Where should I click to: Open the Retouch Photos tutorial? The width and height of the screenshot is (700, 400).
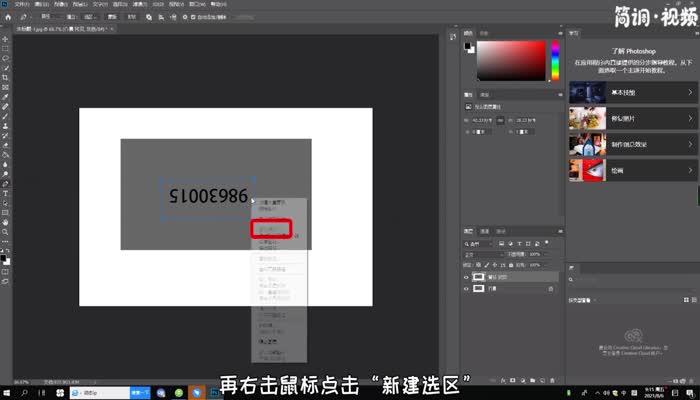point(630,119)
